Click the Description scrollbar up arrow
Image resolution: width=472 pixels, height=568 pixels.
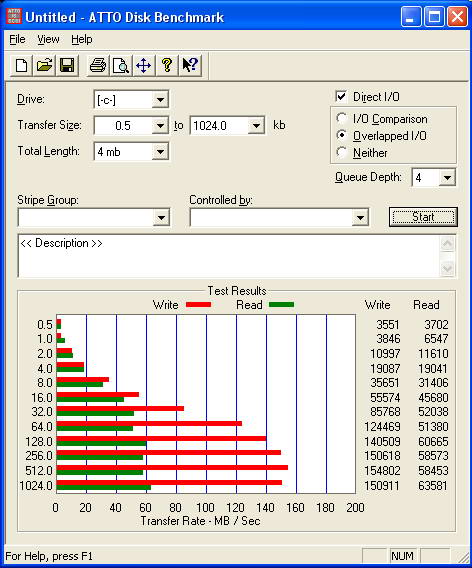coord(447,243)
